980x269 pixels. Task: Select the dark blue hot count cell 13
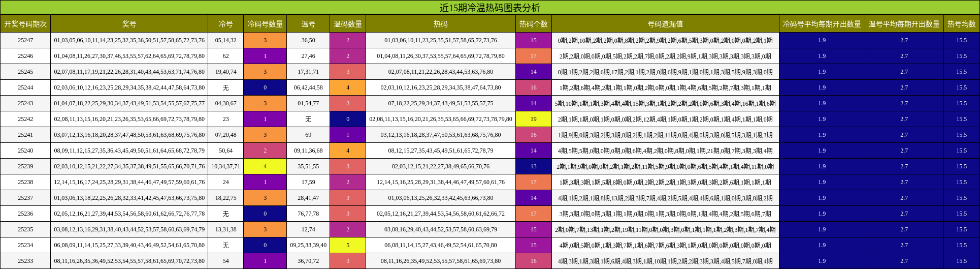(x=534, y=166)
